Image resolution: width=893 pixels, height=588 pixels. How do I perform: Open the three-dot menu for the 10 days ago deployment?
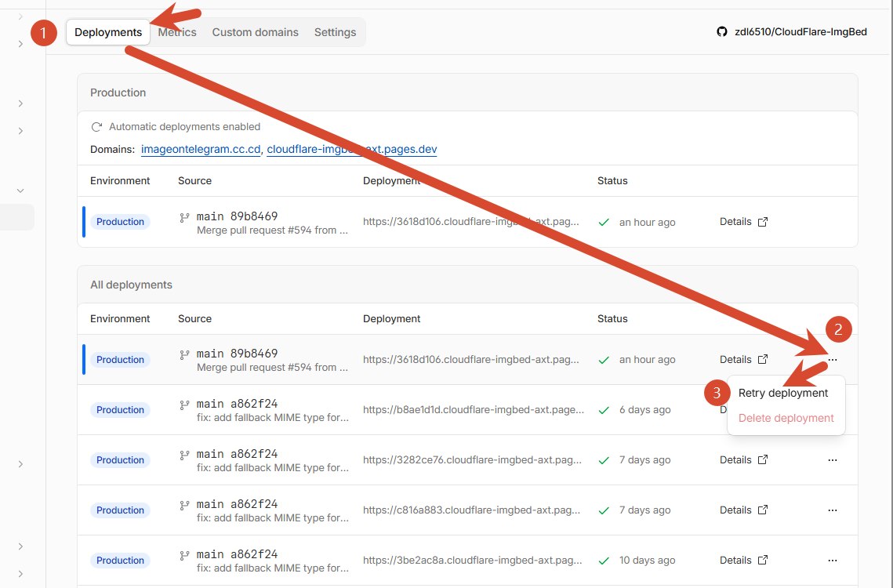tap(832, 560)
